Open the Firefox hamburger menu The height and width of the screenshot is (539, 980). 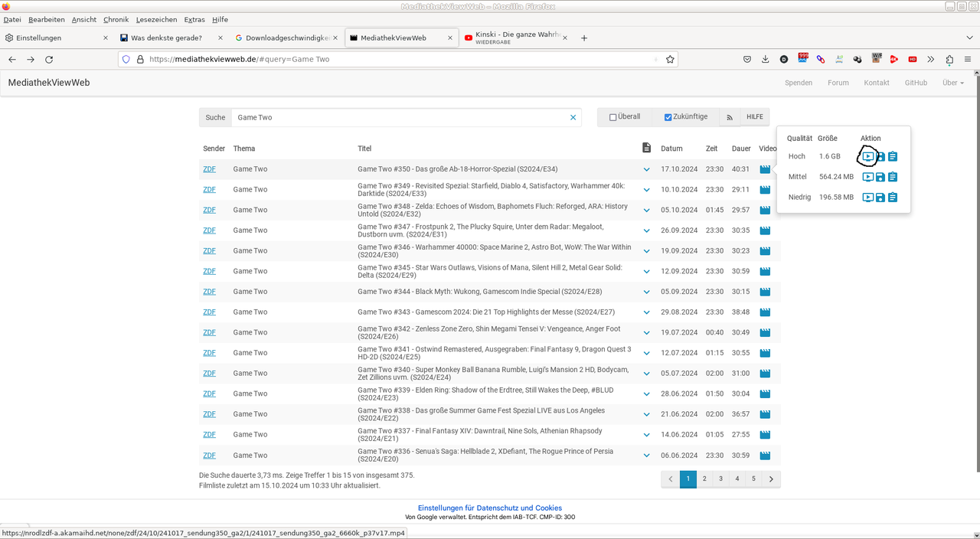click(x=968, y=59)
